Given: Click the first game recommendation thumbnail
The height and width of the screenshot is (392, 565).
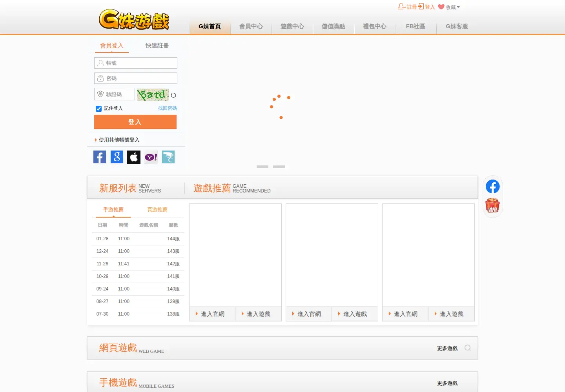Looking at the screenshot, I should 235,255.
